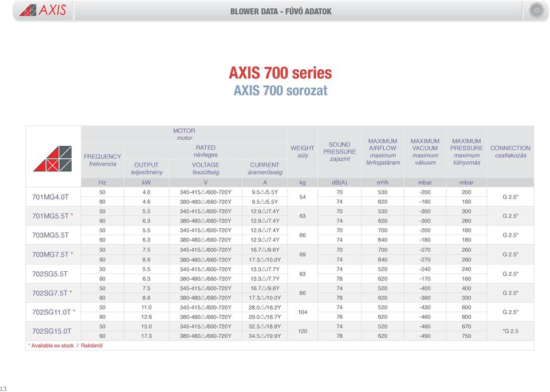Click the maximum vacuum value -430
The height and width of the screenshot is (392, 550).
click(425, 307)
